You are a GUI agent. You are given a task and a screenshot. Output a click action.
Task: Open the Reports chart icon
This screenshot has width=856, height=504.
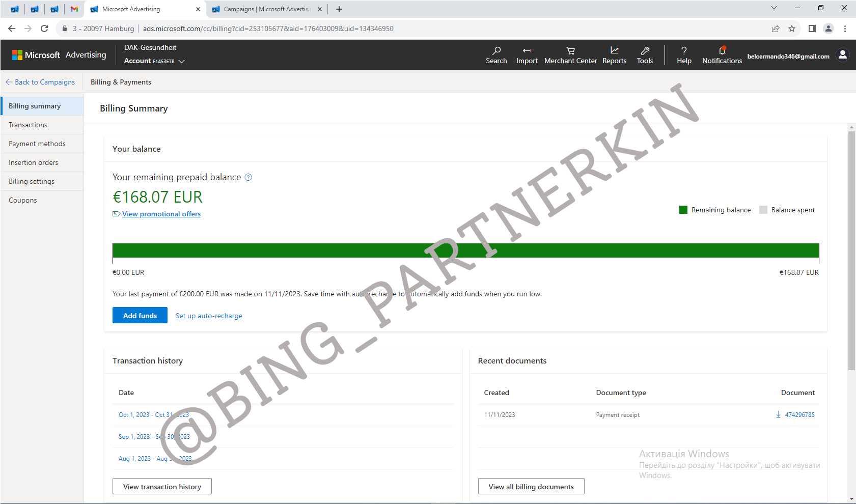[x=614, y=50]
